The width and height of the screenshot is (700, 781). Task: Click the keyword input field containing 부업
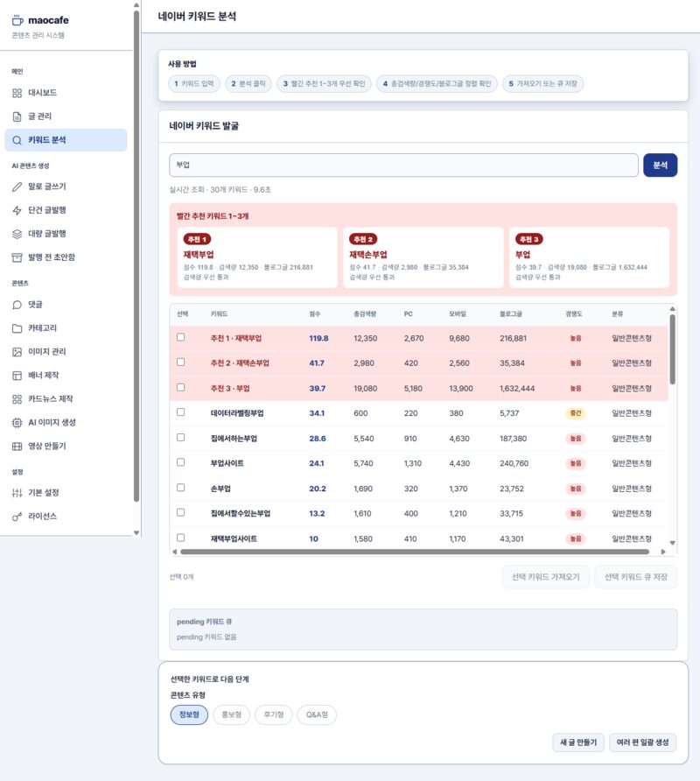pyautogui.click(x=403, y=165)
